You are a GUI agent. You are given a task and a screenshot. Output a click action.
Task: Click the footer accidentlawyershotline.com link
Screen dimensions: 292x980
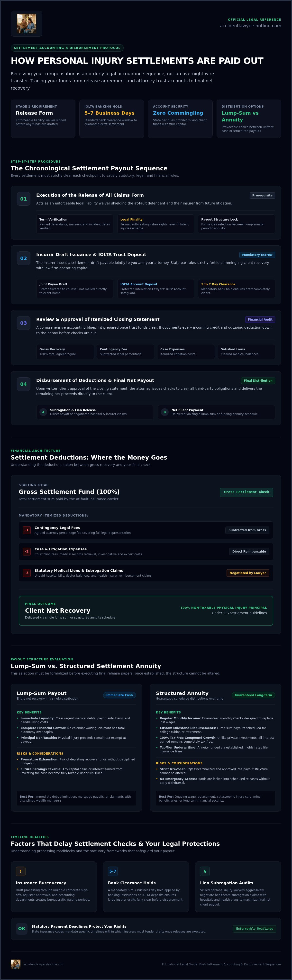pos(44,964)
